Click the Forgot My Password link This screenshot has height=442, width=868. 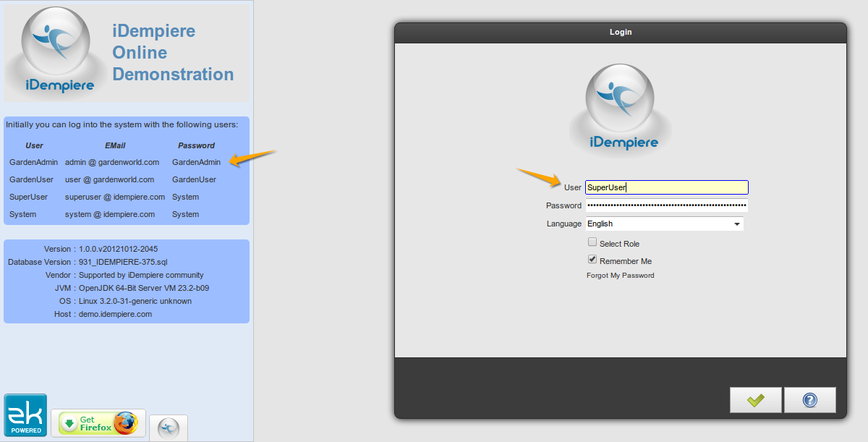(x=620, y=276)
